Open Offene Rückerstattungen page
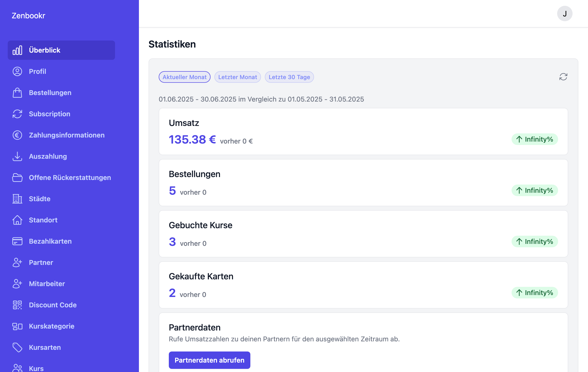Image resolution: width=588 pixels, height=372 pixels. [61, 178]
